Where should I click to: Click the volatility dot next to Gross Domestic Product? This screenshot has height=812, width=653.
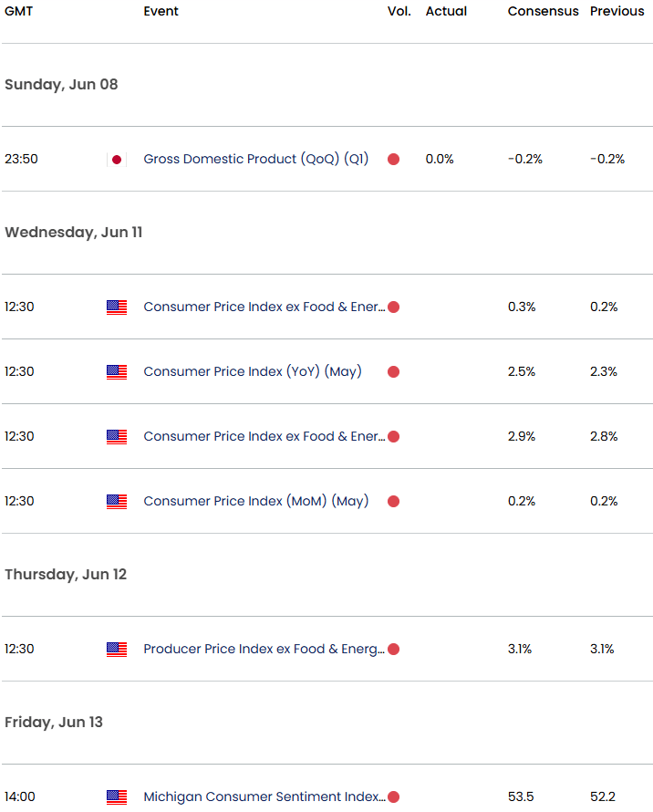(x=393, y=158)
